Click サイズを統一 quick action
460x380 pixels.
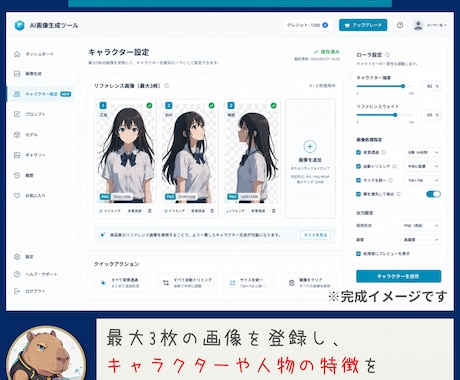(x=249, y=283)
